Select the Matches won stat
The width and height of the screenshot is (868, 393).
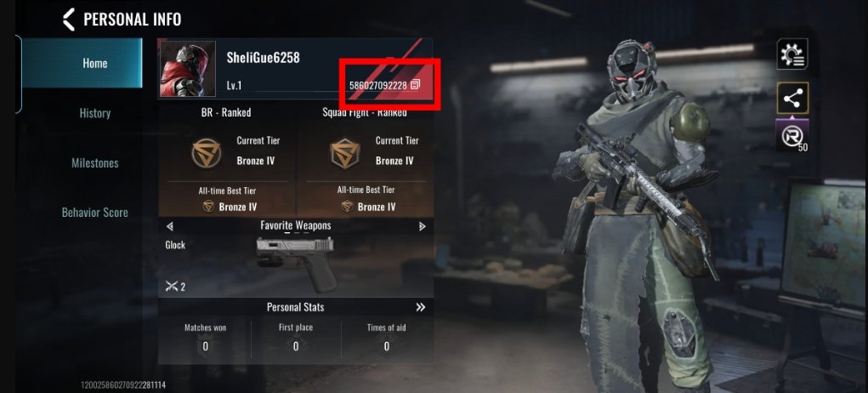(206, 337)
